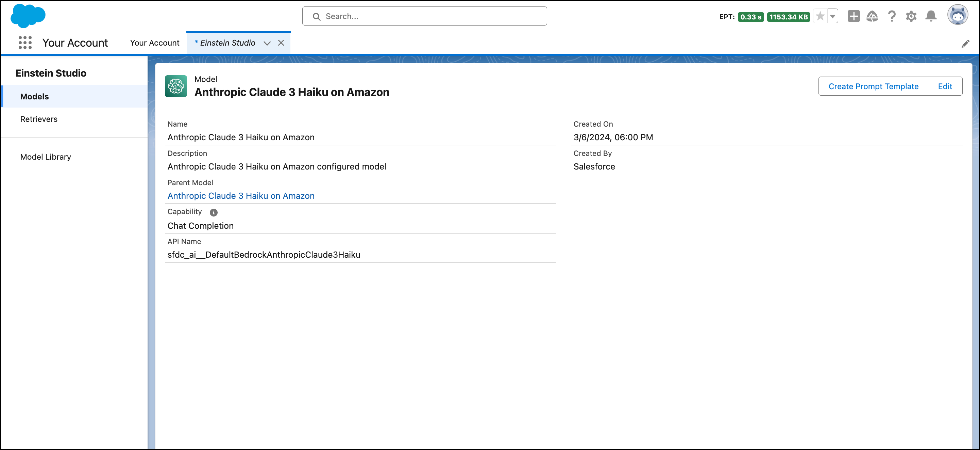Click the search magnifier icon
This screenshot has height=450, width=980.
[x=317, y=17]
